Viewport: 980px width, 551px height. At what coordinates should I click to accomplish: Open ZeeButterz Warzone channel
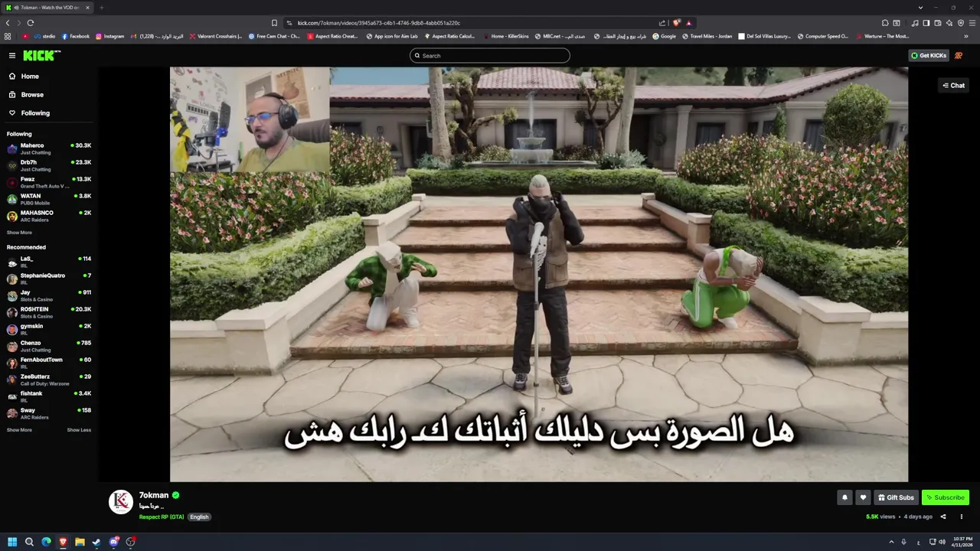point(49,380)
